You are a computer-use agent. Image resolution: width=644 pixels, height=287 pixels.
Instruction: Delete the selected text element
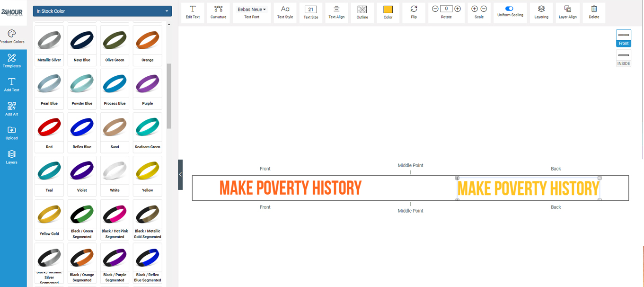coord(594,13)
